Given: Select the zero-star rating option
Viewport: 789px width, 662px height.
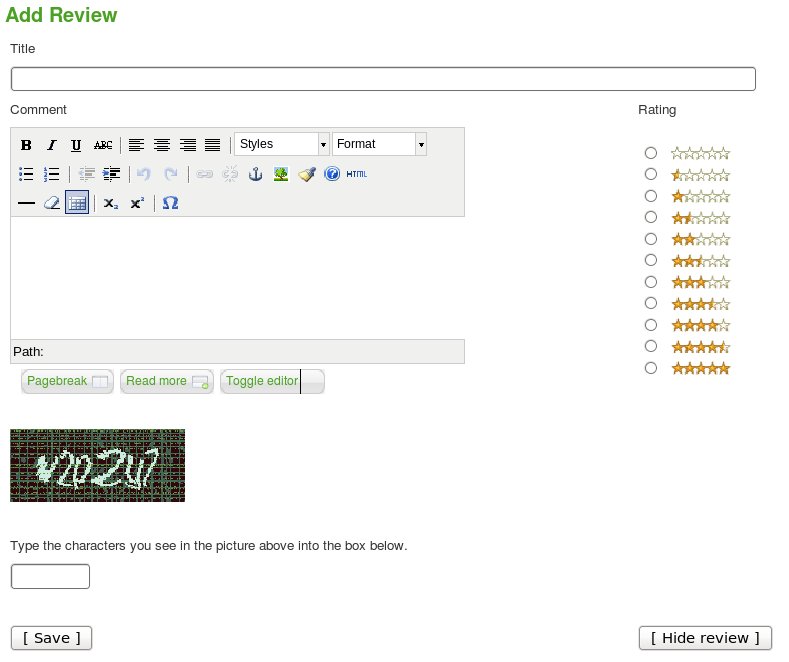Looking at the screenshot, I should coord(651,153).
